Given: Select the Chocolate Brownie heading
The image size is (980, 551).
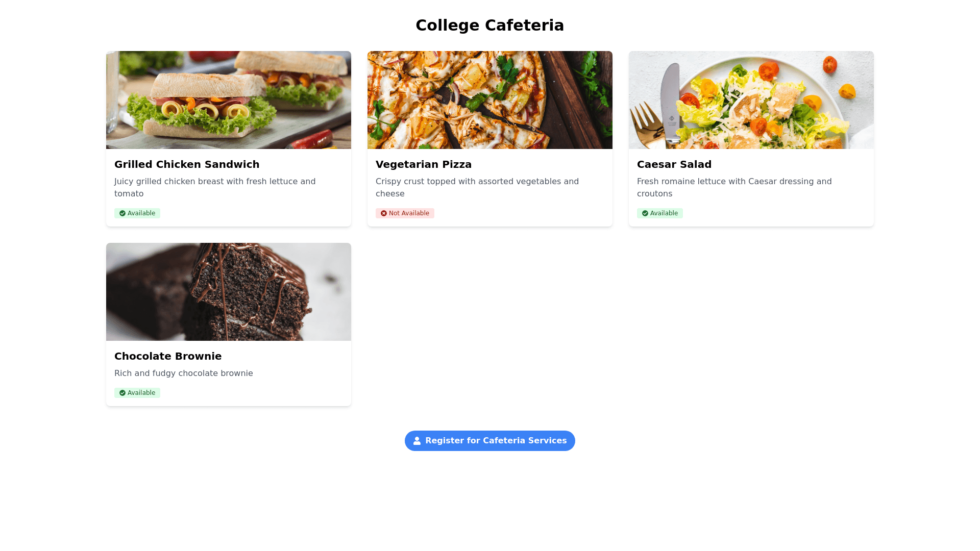Looking at the screenshot, I should pyautogui.click(x=168, y=356).
